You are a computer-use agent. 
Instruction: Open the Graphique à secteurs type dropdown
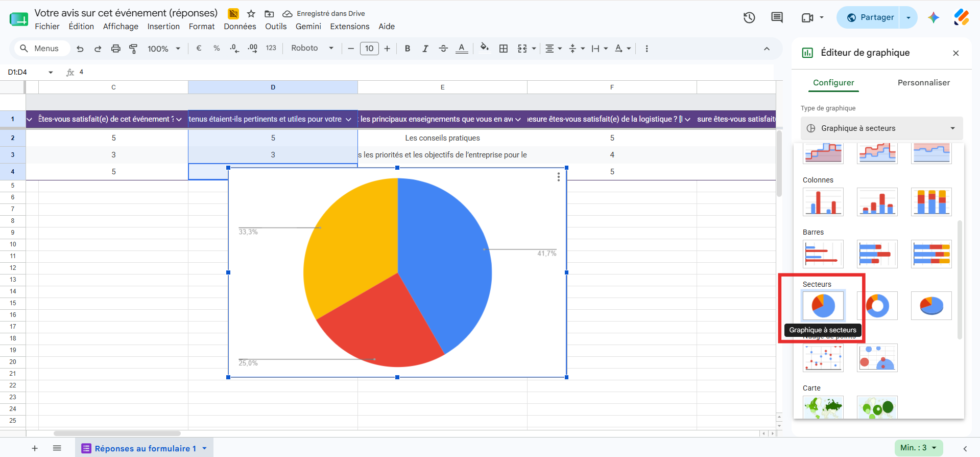(x=882, y=128)
